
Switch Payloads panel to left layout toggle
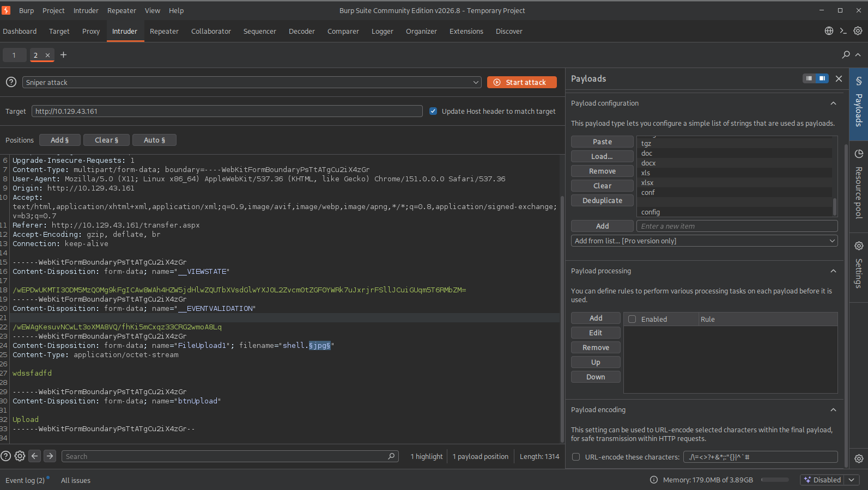point(809,78)
